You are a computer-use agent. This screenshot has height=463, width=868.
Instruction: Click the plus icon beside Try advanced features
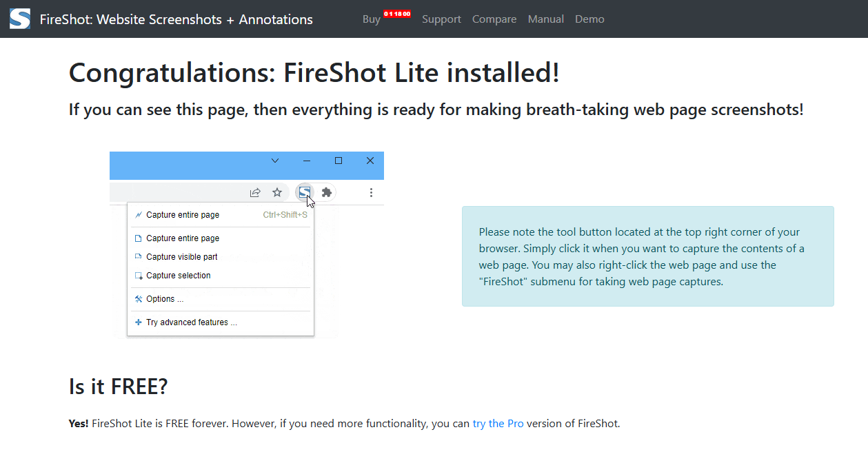(x=139, y=322)
